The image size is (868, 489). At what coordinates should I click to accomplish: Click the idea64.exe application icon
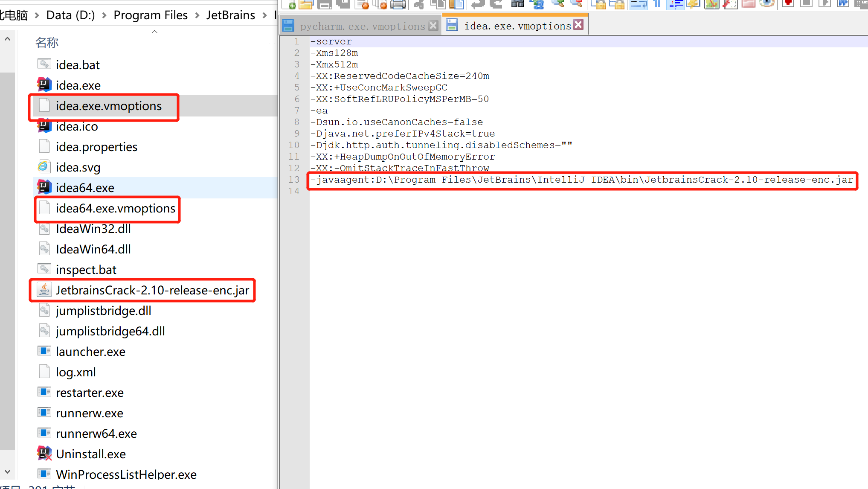[x=44, y=187]
